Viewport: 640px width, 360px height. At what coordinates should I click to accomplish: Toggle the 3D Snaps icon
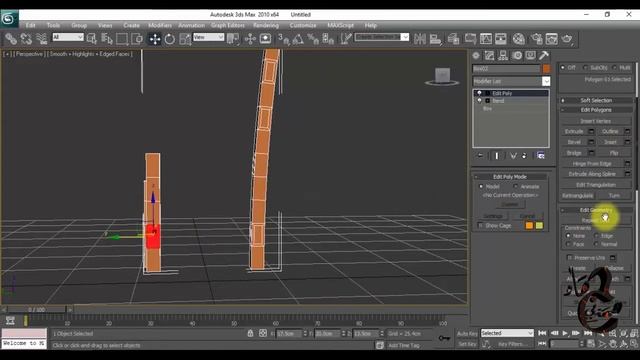click(283, 39)
